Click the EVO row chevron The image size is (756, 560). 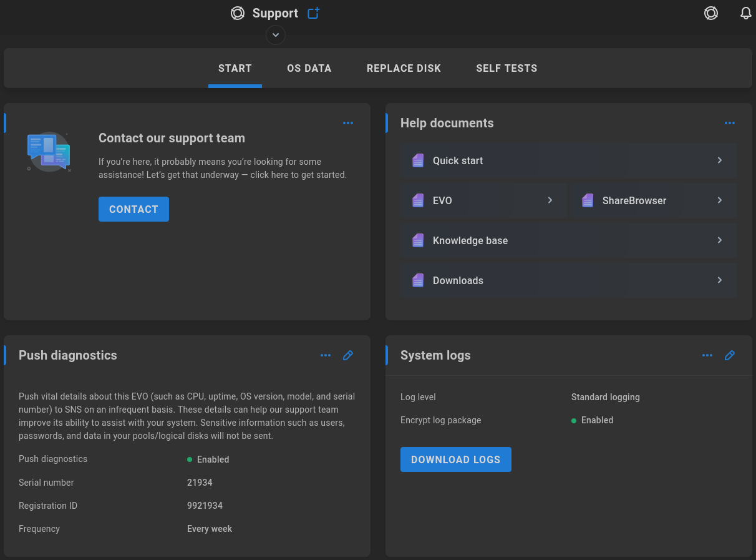(x=550, y=200)
